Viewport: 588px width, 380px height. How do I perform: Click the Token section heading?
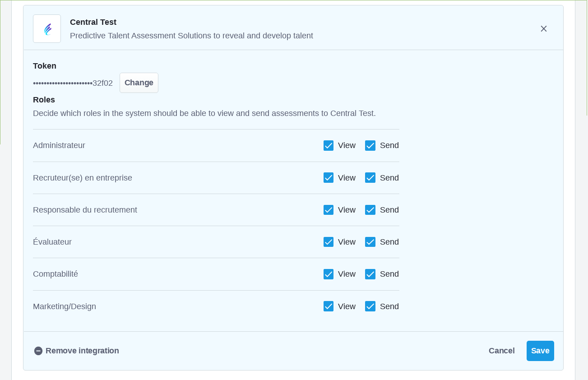(x=45, y=66)
